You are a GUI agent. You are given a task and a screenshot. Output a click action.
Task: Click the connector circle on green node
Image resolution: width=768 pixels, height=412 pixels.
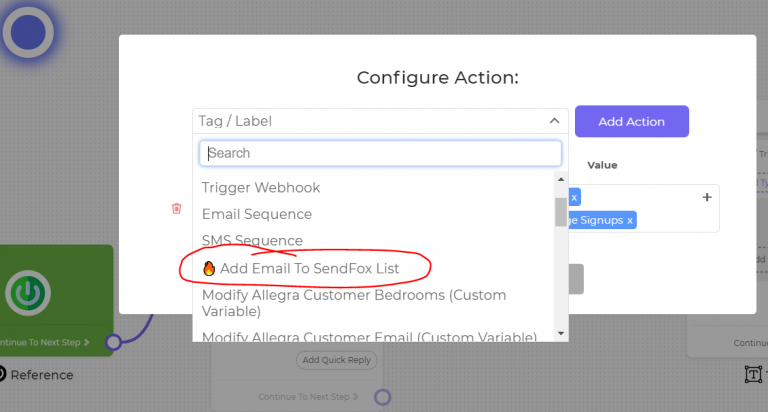113,342
